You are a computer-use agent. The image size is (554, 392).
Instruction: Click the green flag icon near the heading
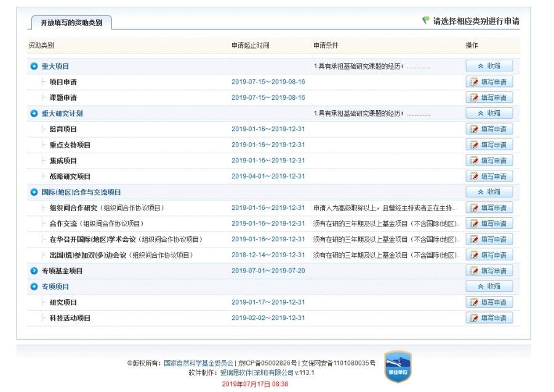pos(425,20)
